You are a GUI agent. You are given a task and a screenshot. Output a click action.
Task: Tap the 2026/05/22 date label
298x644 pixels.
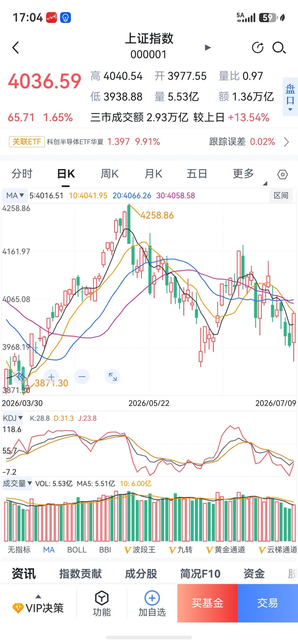coord(149,403)
